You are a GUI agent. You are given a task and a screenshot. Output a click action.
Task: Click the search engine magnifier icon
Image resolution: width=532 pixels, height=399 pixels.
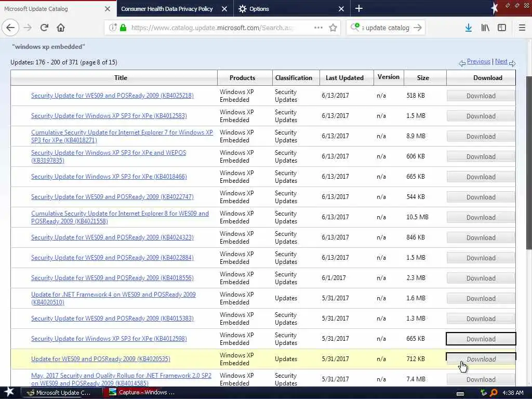[355, 27]
